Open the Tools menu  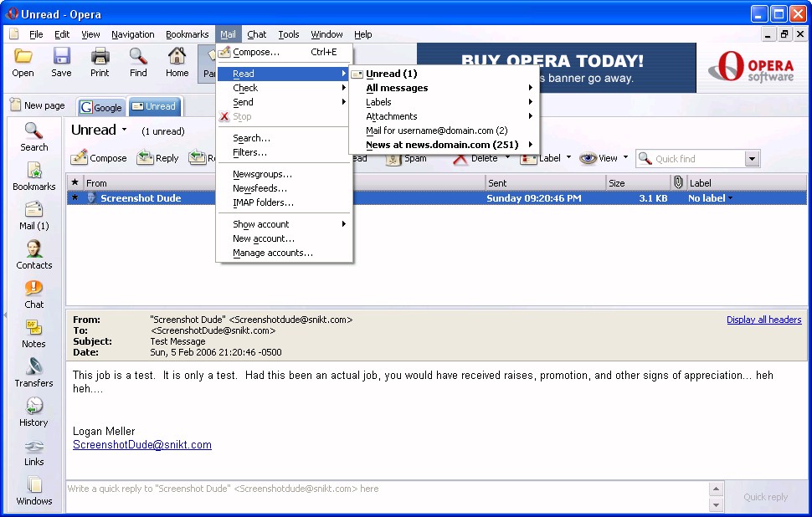[289, 34]
